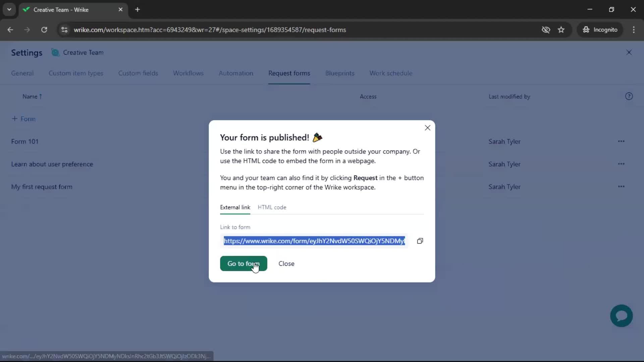
Task: Click Sarah Tyler in Form 101 row
Action: (x=504, y=141)
